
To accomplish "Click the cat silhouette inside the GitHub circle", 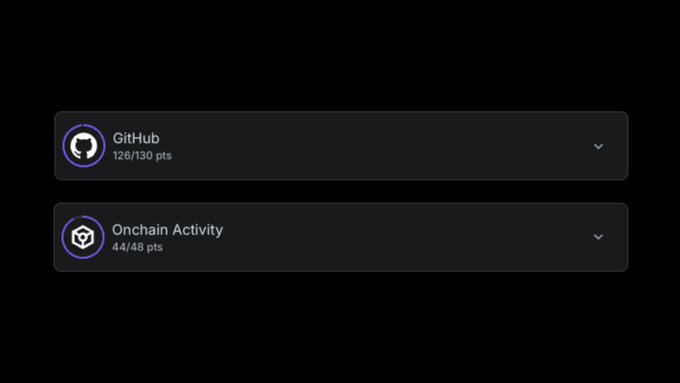I will tap(84, 147).
